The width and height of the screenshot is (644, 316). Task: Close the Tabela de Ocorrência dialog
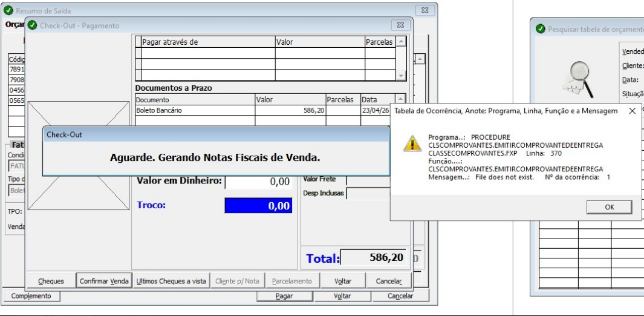[x=632, y=111]
